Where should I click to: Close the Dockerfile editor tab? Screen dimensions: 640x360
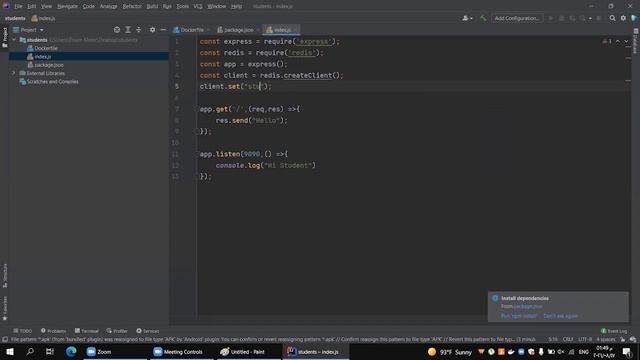point(208,30)
